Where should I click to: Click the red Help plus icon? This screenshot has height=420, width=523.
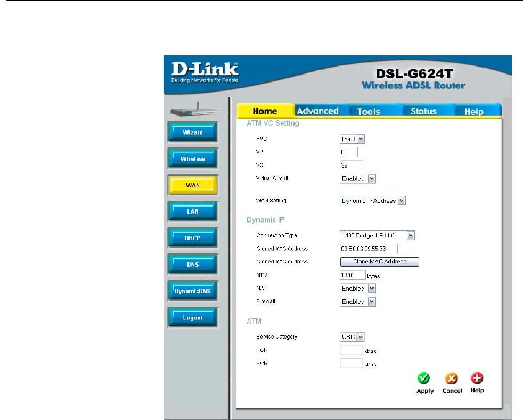coord(477,377)
